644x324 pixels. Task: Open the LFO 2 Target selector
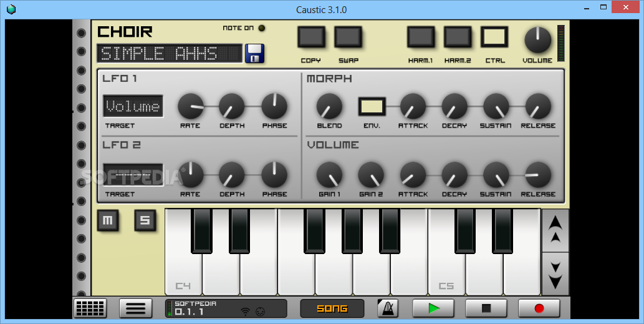click(133, 175)
